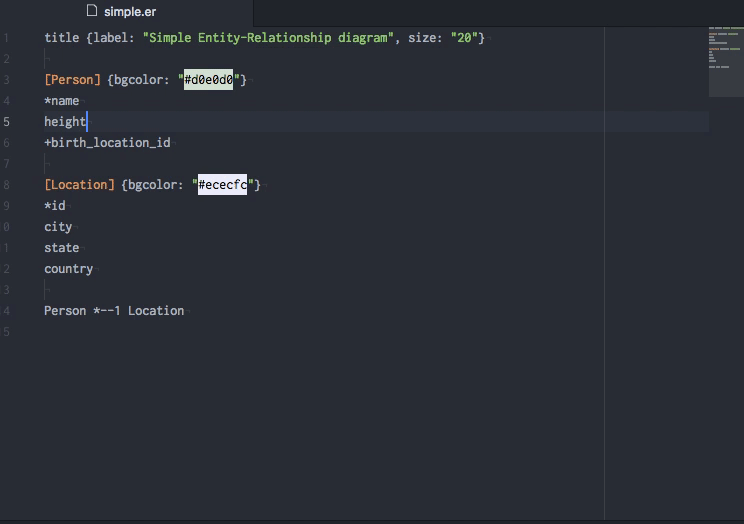Click line number 3 in the gutter
The width and height of the screenshot is (744, 524).
7,80
